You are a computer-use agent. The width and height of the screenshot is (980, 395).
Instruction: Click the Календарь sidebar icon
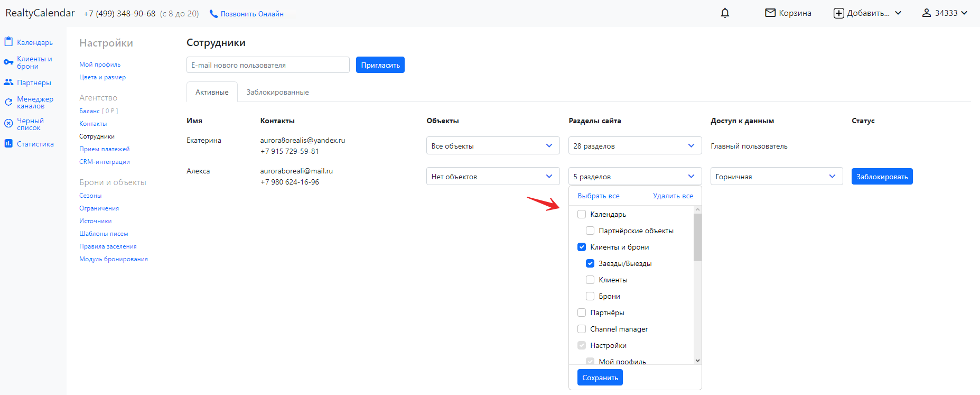tap(8, 42)
